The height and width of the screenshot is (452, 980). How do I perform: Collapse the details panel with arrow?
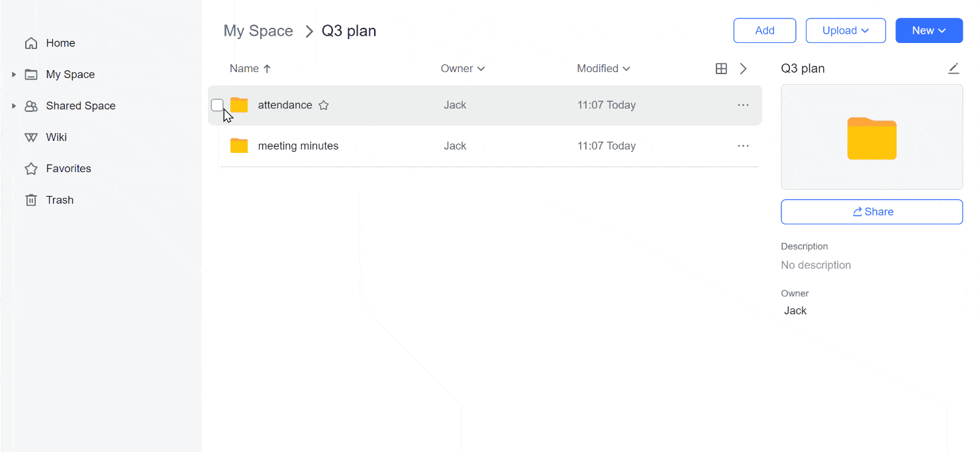tap(744, 69)
